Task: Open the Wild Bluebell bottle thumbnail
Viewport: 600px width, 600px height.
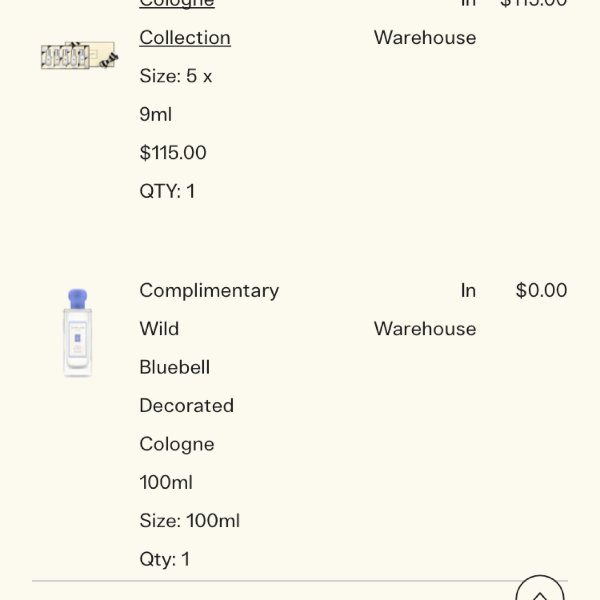Action: click(78, 333)
